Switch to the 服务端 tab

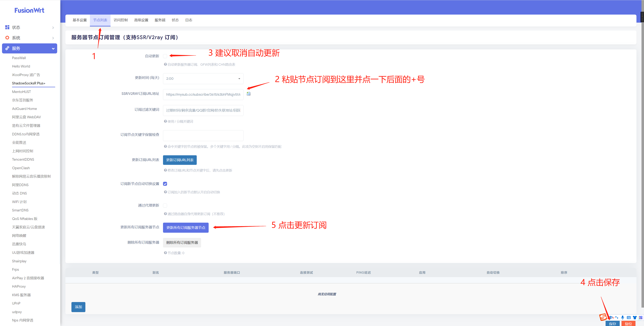(160, 20)
